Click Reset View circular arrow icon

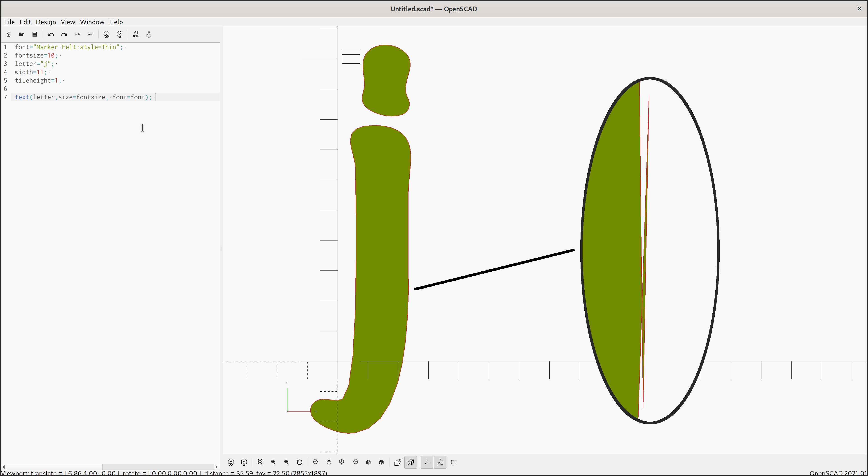tap(300, 462)
